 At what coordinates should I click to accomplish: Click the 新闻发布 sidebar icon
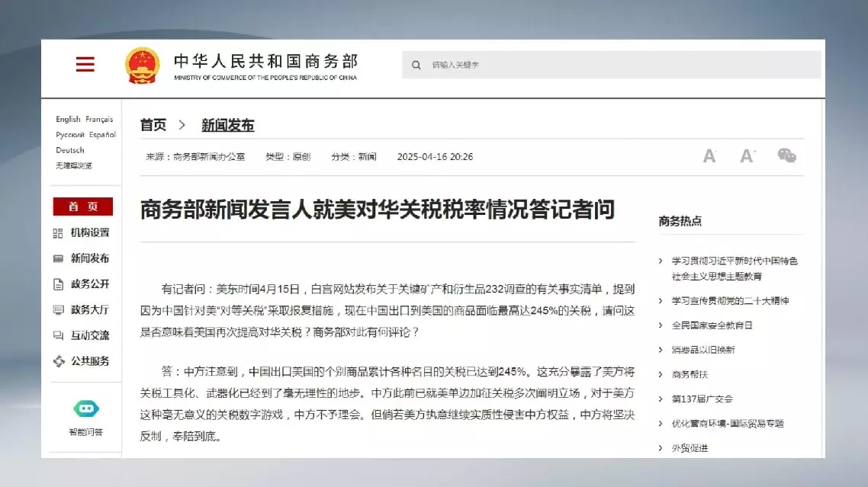(x=58, y=258)
